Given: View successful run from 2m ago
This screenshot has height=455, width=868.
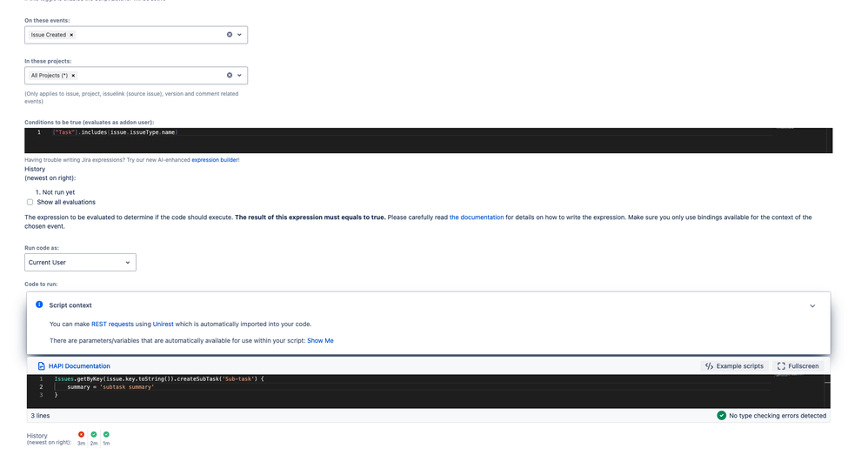Looking at the screenshot, I should point(94,434).
